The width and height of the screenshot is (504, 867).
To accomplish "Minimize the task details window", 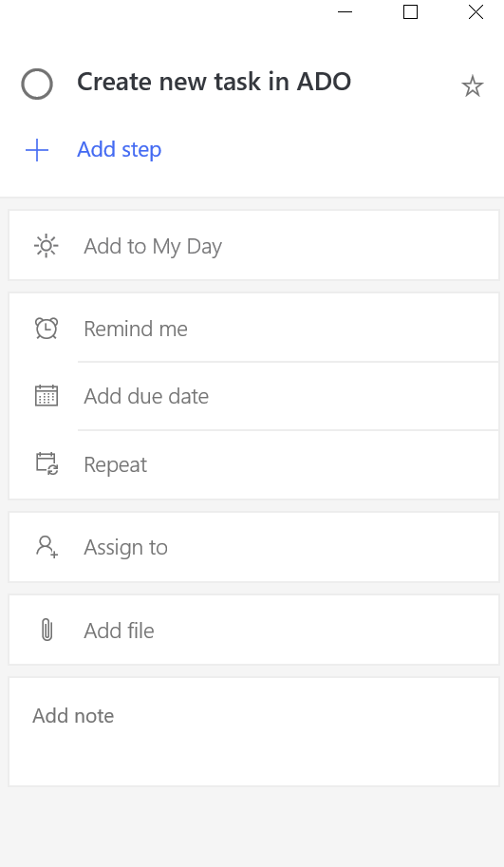I will 345,11.
